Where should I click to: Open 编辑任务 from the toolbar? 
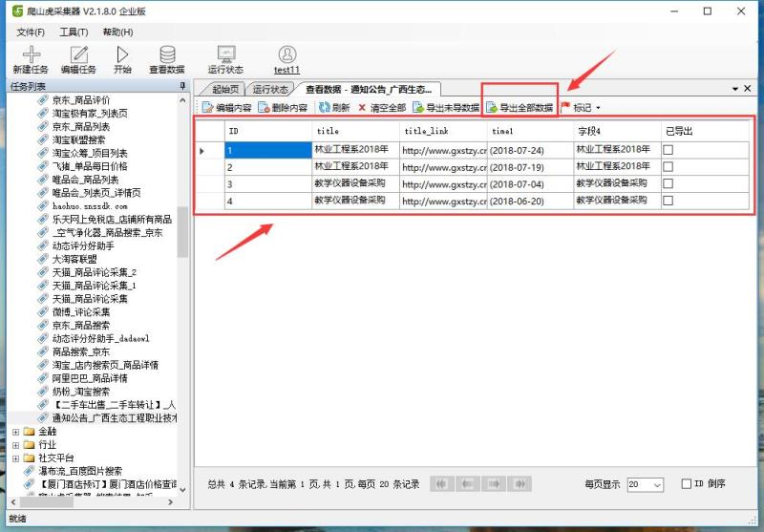(x=78, y=59)
